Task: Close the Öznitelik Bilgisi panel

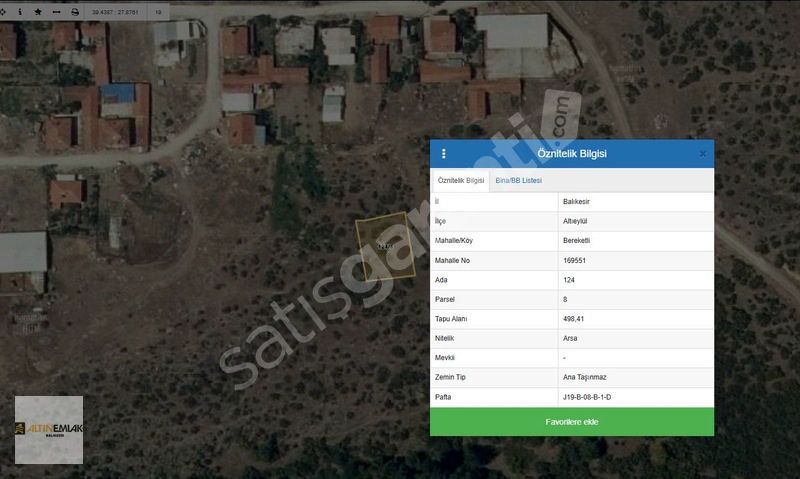Action: pos(702,154)
